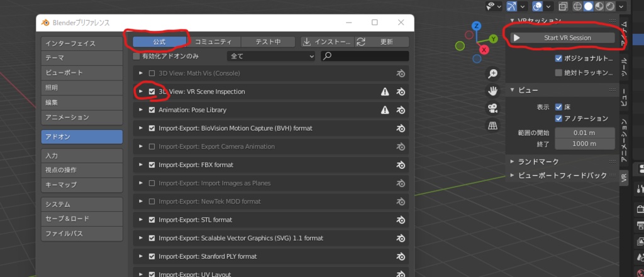The width and height of the screenshot is (644, 277).
Task: Click the hand pan view icon
Action: (x=492, y=90)
